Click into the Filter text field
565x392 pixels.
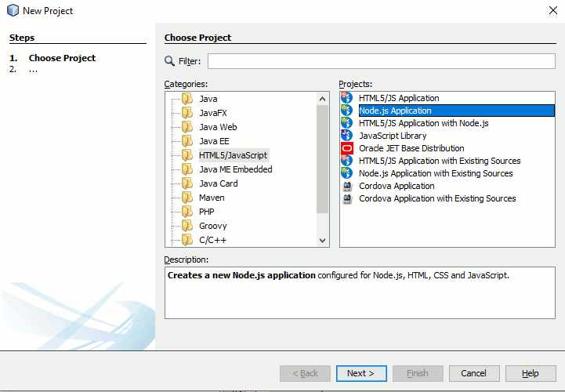point(381,61)
